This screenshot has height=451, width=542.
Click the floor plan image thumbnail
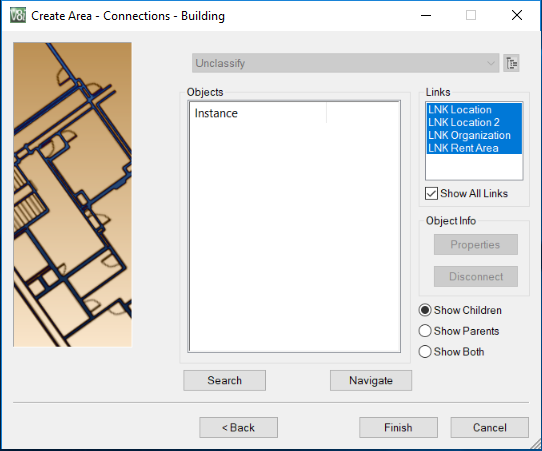pos(72,195)
